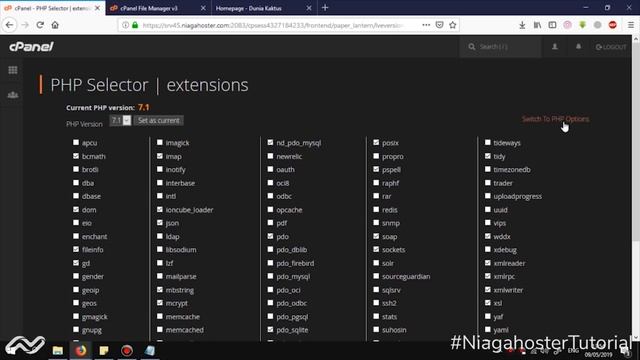Image resolution: width=640 pixels, height=360 pixels.
Task: Uncheck the mbstring extension
Action: (160, 289)
